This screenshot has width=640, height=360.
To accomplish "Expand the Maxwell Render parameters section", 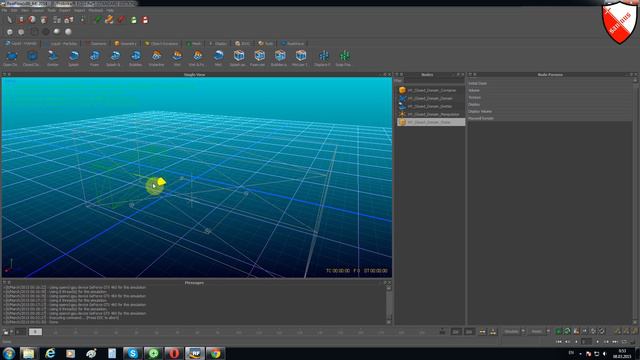I will click(x=550, y=118).
